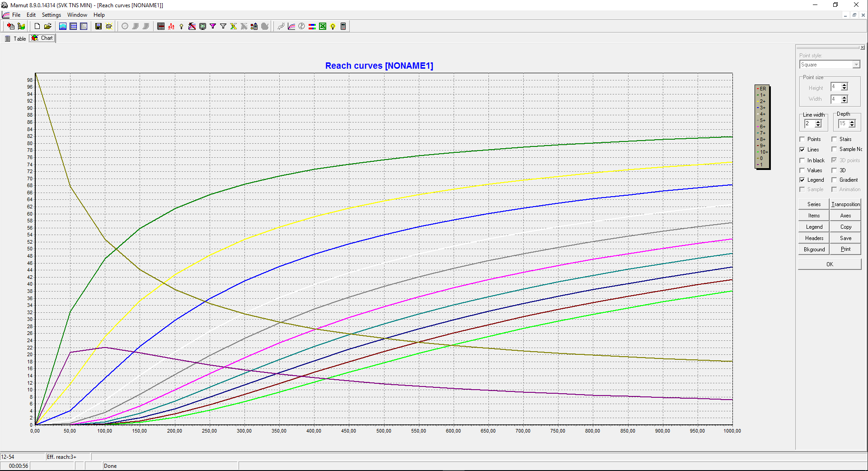Open the Window menu
Viewport: 868px width, 471px height.
(77, 15)
